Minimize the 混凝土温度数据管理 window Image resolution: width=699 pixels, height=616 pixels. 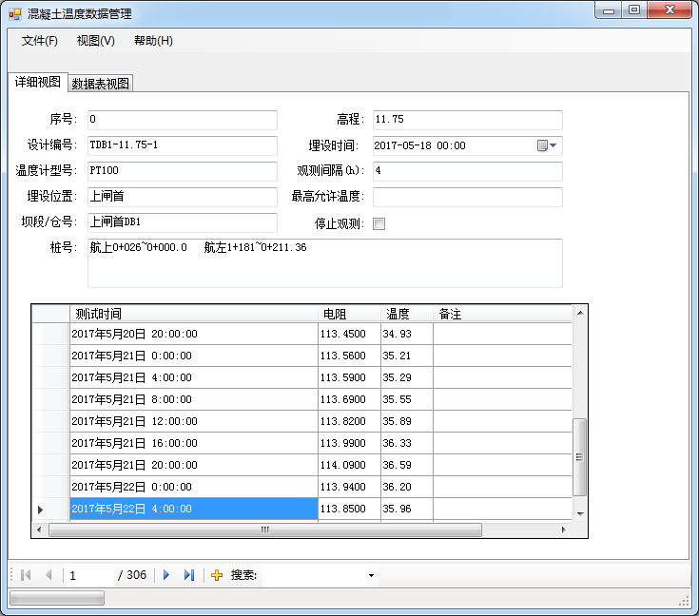608,10
